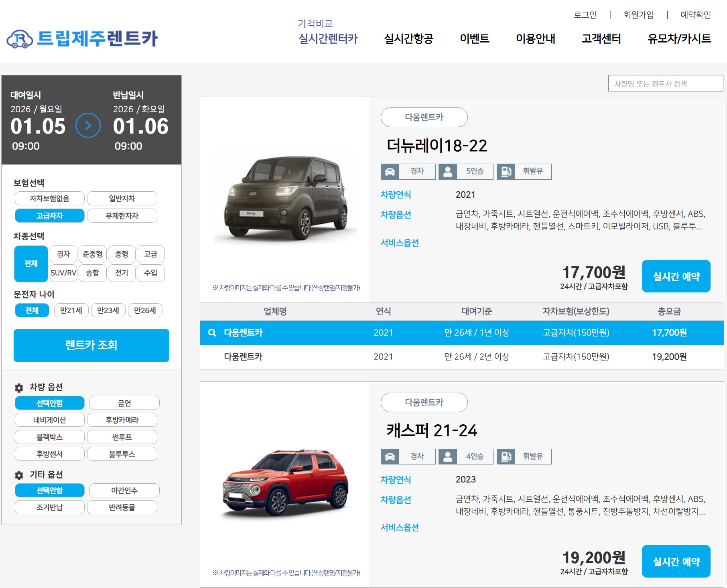Click 서비스옵션 under 캐스퍼 21-24

[400, 527]
